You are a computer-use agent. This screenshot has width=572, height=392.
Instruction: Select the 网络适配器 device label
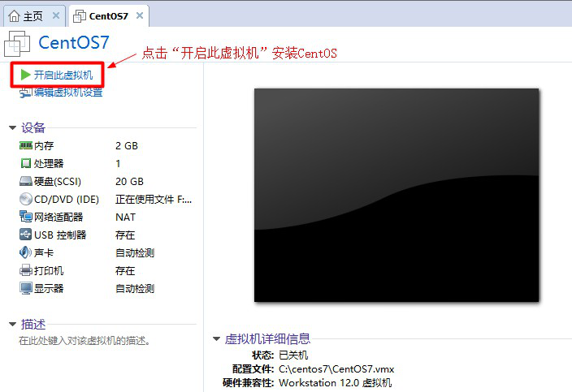click(x=58, y=217)
